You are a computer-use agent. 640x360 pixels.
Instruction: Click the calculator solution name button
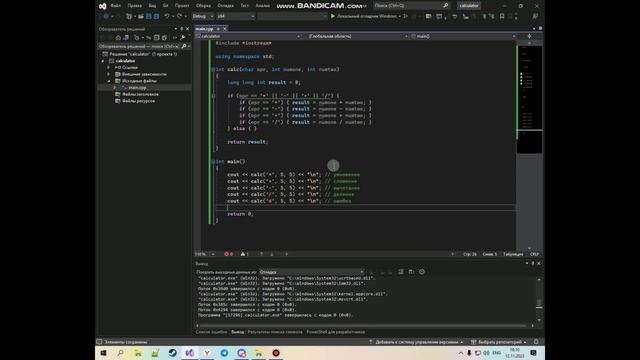469,6
